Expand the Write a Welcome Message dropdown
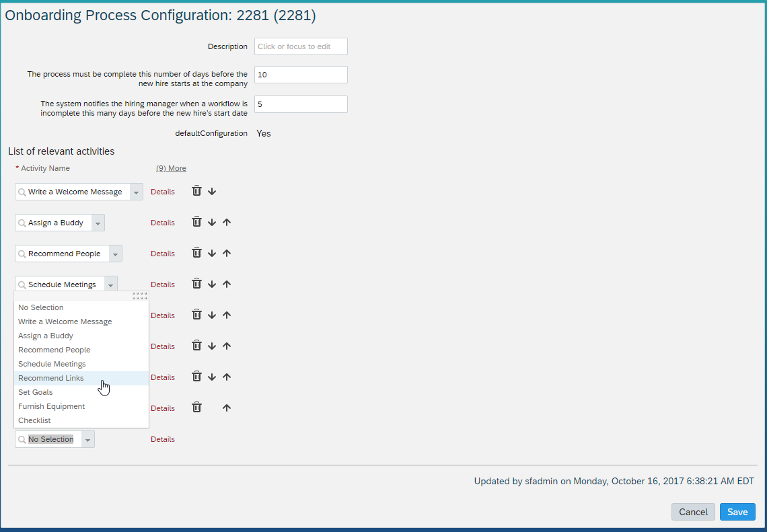This screenshot has width=767, height=532. [137, 192]
